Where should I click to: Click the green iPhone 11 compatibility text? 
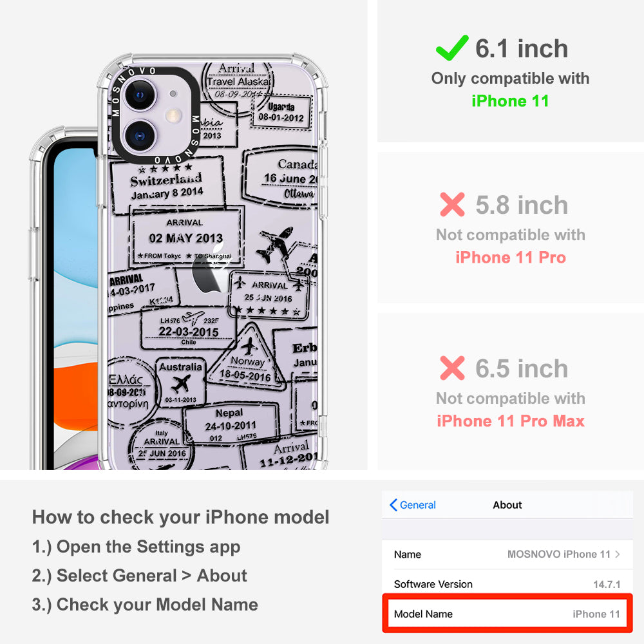point(510,101)
